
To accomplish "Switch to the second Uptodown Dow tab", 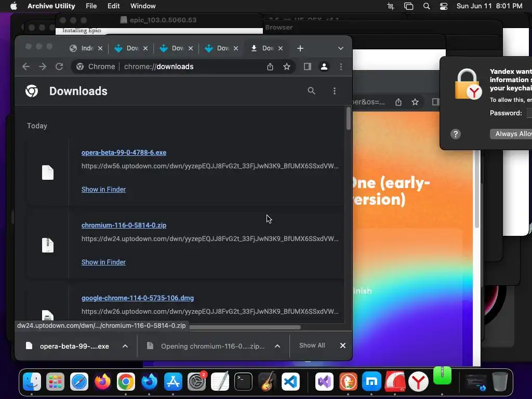I will (177, 48).
